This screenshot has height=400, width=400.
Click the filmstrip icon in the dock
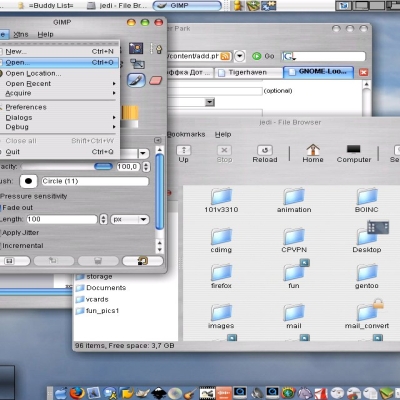pyautogui.click(x=207, y=393)
